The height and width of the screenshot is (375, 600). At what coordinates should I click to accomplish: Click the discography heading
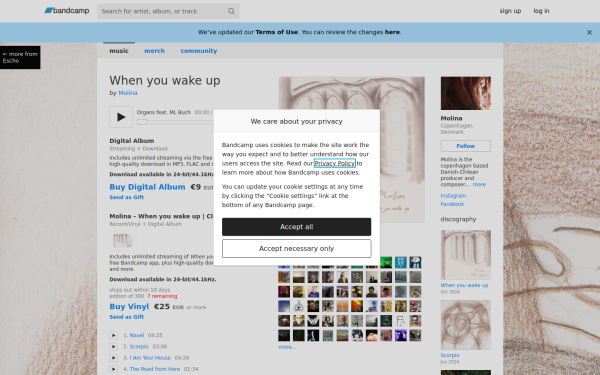[458, 219]
